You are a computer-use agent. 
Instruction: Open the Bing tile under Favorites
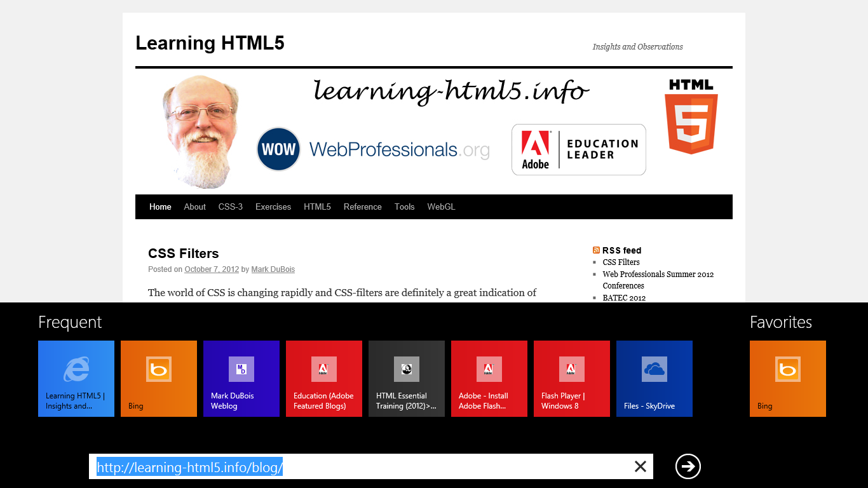point(788,379)
